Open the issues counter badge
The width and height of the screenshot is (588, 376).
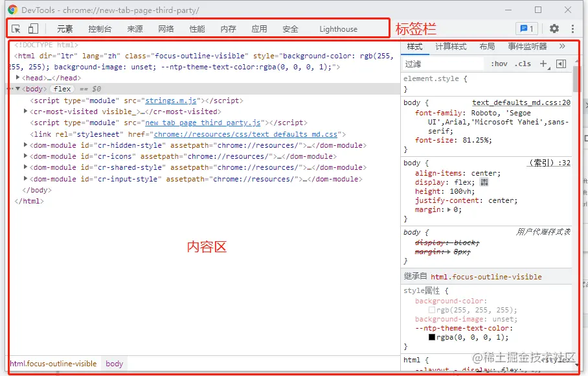click(526, 29)
